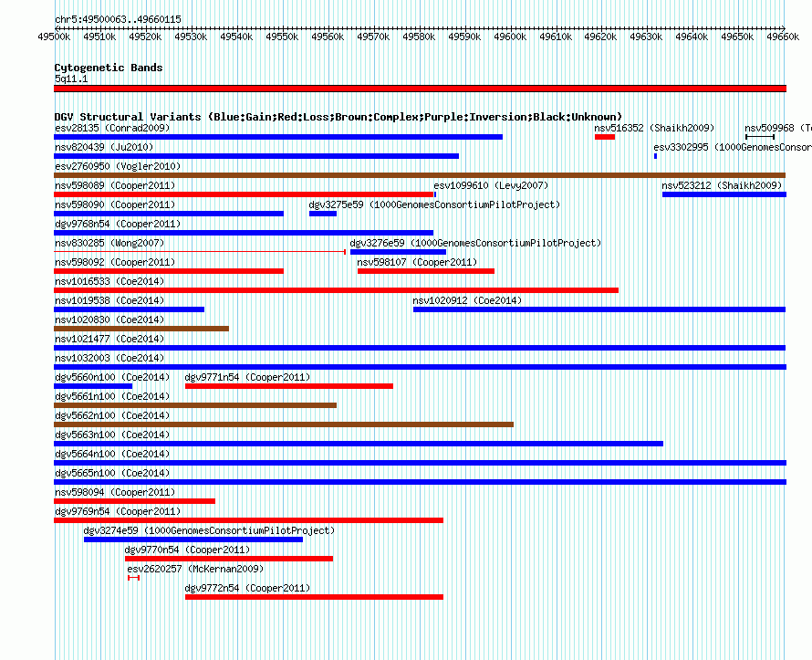Select the brown nsv1020830 bar

point(141,329)
